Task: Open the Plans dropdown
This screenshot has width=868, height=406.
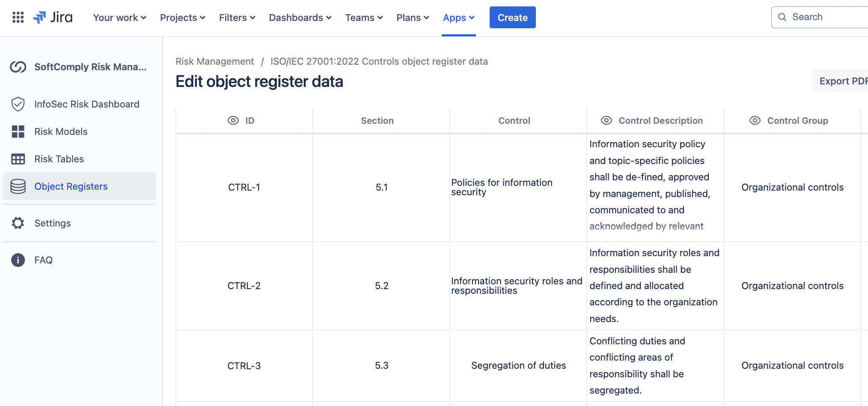Action: click(x=412, y=18)
